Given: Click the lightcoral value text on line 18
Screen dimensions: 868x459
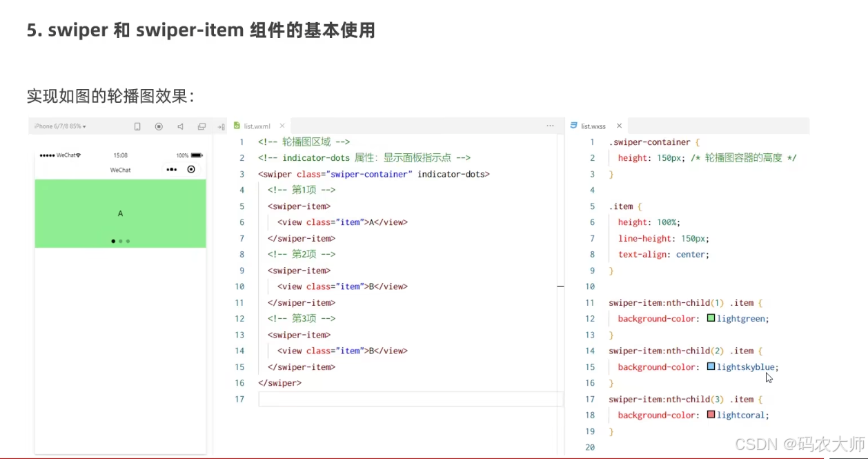Looking at the screenshot, I should click(741, 415).
